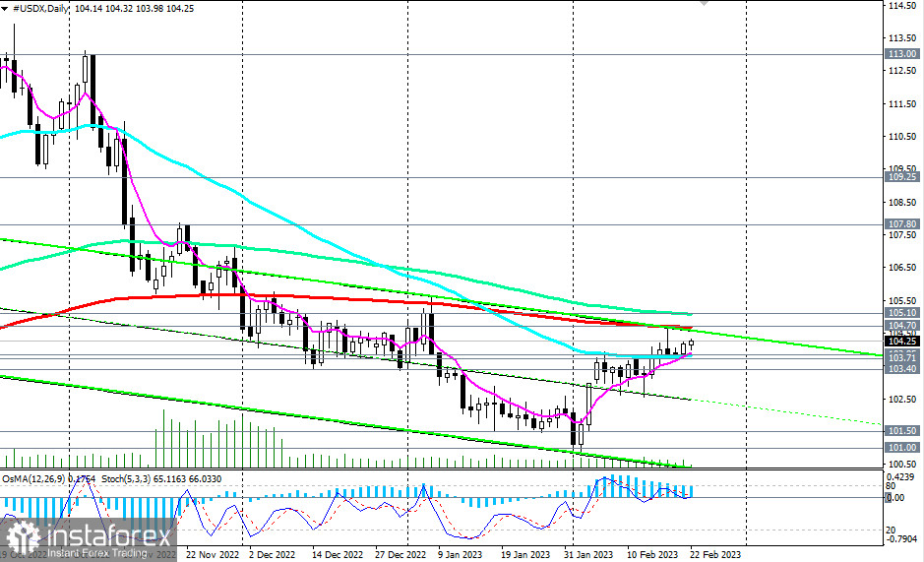Image resolution: width=924 pixels, height=562 pixels.
Task: Click the 10 Feb 2023 date label
Action: click(652, 555)
